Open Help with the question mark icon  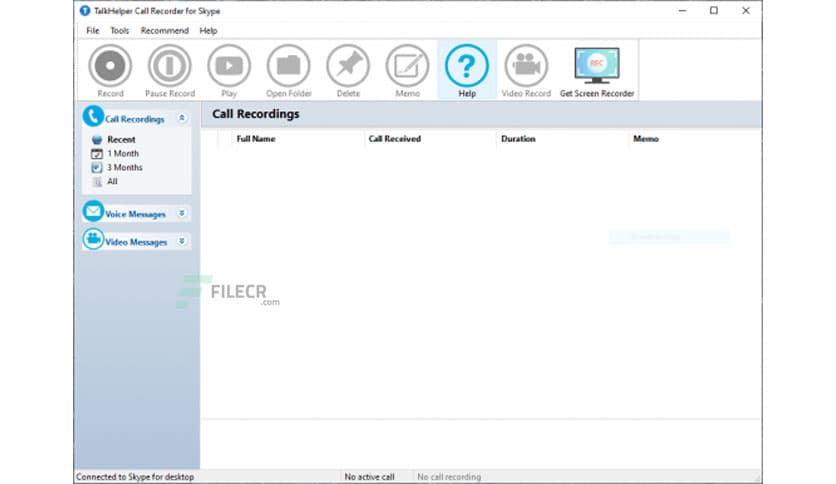click(467, 66)
